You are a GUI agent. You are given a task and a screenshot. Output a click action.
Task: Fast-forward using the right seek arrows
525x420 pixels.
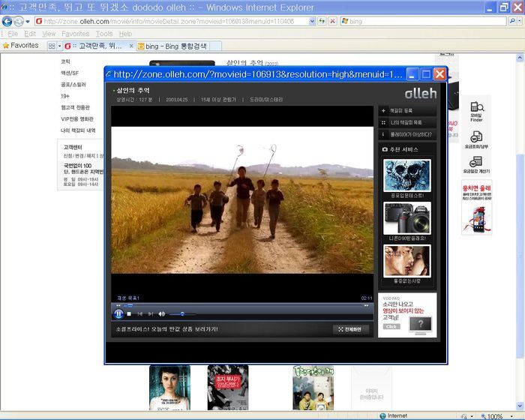tap(366, 305)
